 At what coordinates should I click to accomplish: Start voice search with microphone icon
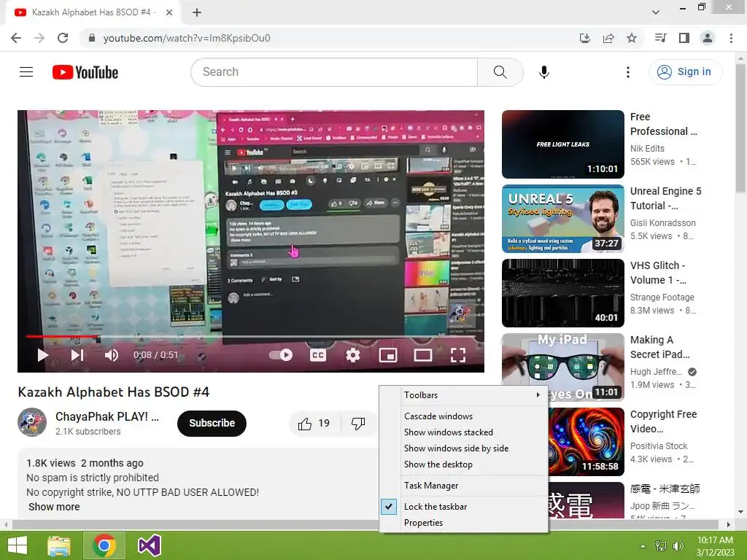tap(543, 72)
